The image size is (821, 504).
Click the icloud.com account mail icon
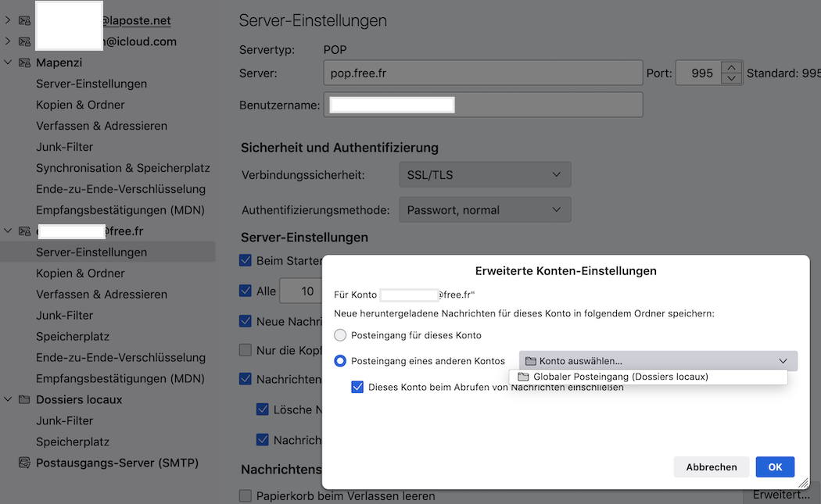click(24, 41)
